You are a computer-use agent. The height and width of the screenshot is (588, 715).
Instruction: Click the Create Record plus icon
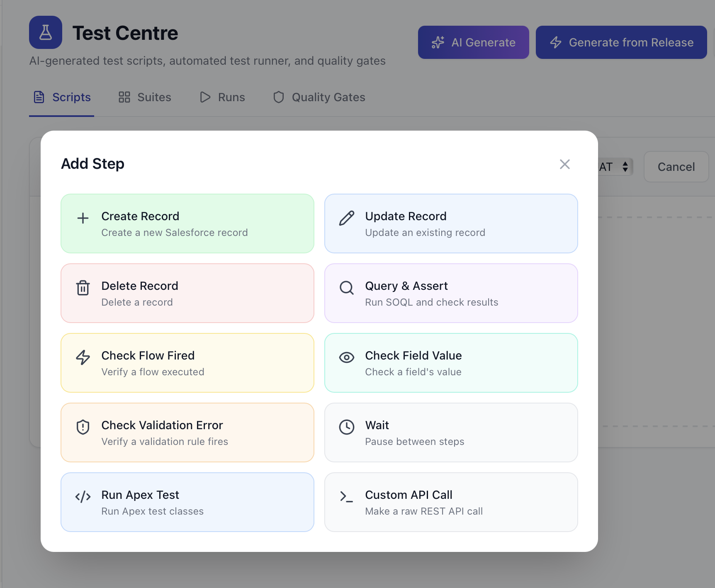coord(83,218)
